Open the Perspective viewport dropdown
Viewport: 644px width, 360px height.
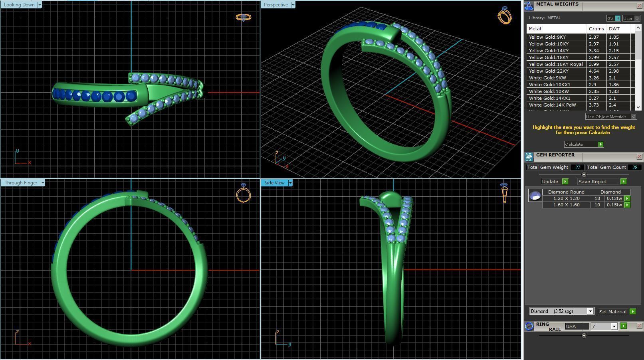click(293, 5)
